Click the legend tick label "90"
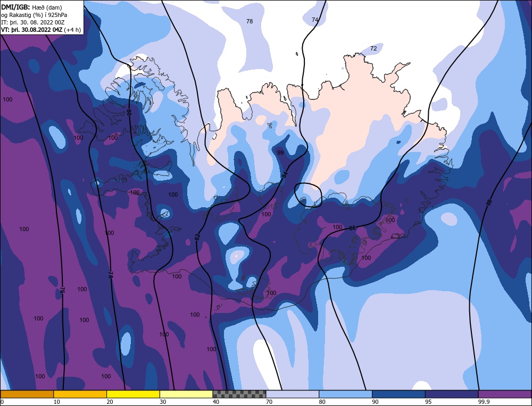The width and height of the screenshot is (532, 406). [x=375, y=402]
